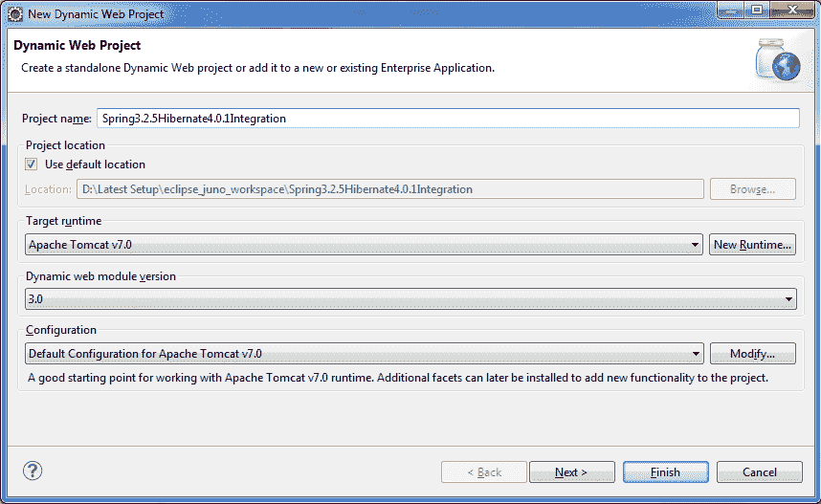Select Apache Tomcat v7.0 runtime combo
The image size is (821, 504).
tap(364, 245)
